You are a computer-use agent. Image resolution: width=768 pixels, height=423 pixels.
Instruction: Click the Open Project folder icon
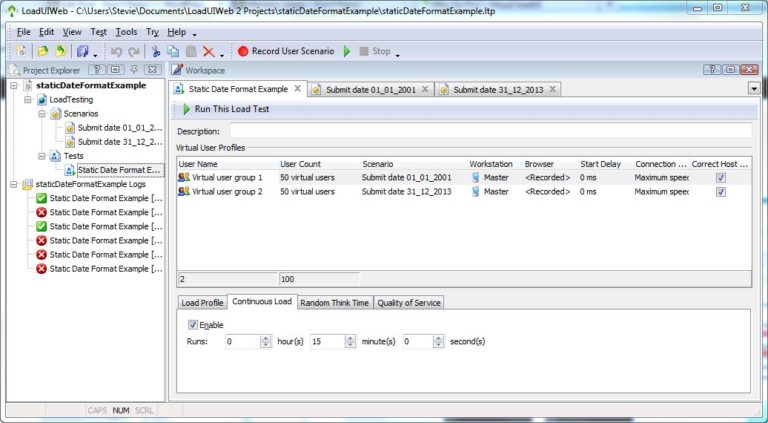pyautogui.click(x=43, y=51)
